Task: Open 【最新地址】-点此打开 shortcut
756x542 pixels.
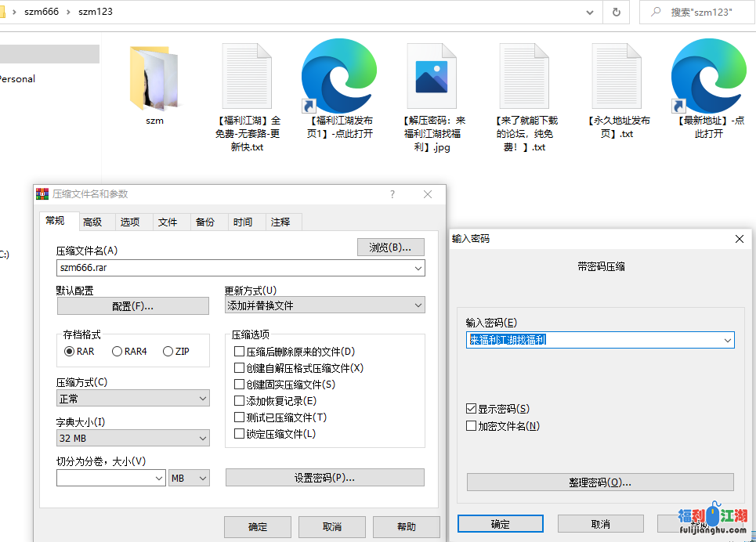Action: click(707, 78)
